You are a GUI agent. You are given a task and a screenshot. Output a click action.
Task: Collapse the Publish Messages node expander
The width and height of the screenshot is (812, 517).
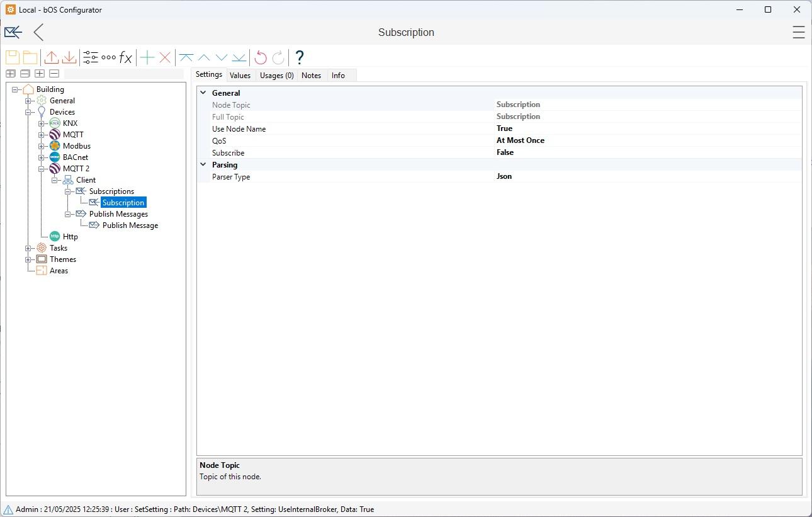click(68, 214)
